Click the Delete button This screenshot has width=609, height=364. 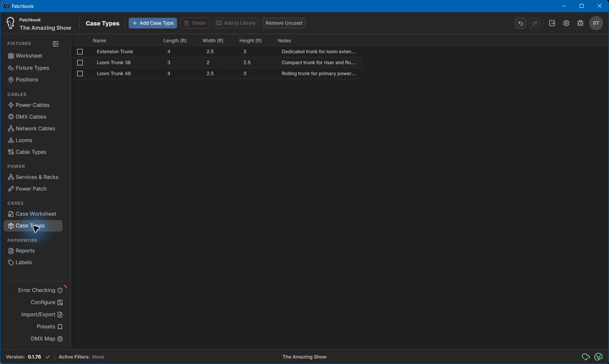pyautogui.click(x=195, y=23)
